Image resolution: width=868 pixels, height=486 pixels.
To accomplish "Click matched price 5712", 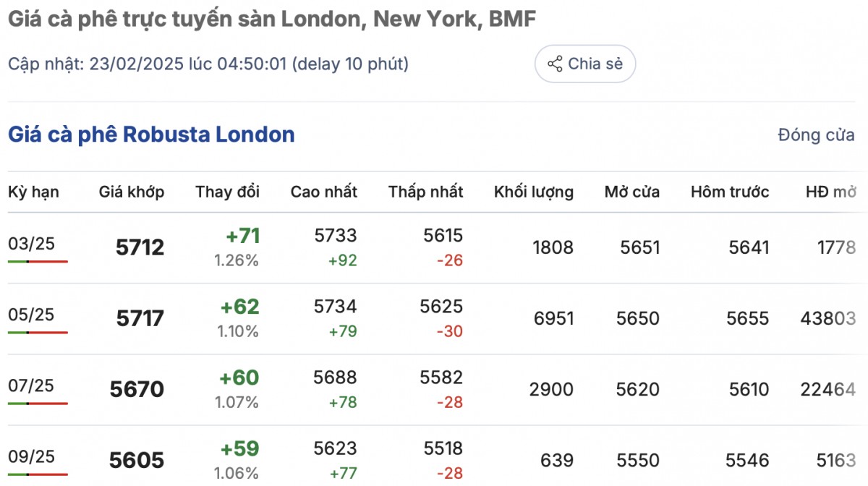I will [x=140, y=248].
